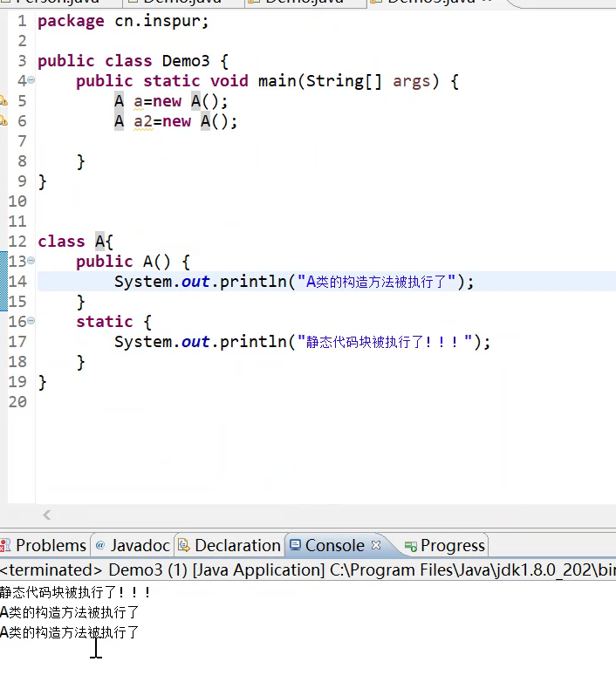
Task: Click the 'args' parameter on line 4
Action: pyautogui.click(x=412, y=81)
